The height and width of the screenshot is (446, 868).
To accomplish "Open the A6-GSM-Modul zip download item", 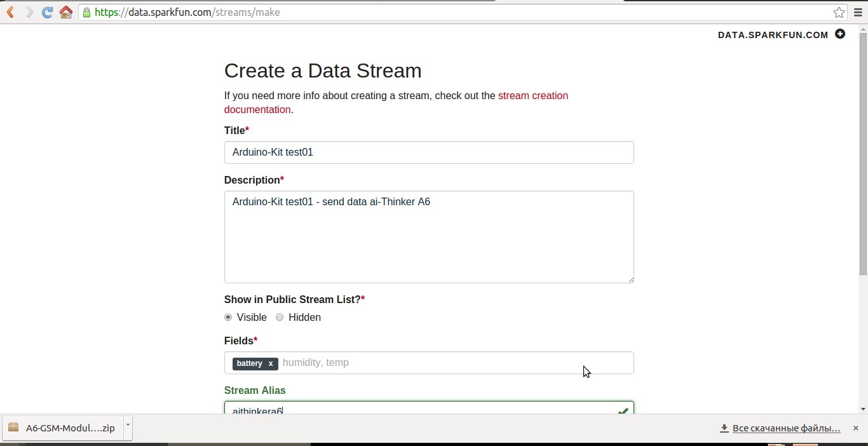I will click(62, 428).
